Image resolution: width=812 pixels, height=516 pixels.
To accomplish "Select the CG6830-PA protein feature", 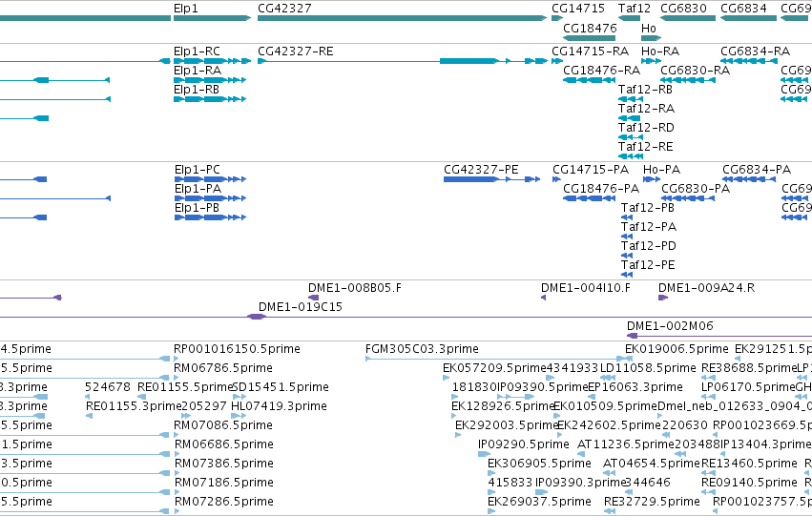I will point(688,198).
